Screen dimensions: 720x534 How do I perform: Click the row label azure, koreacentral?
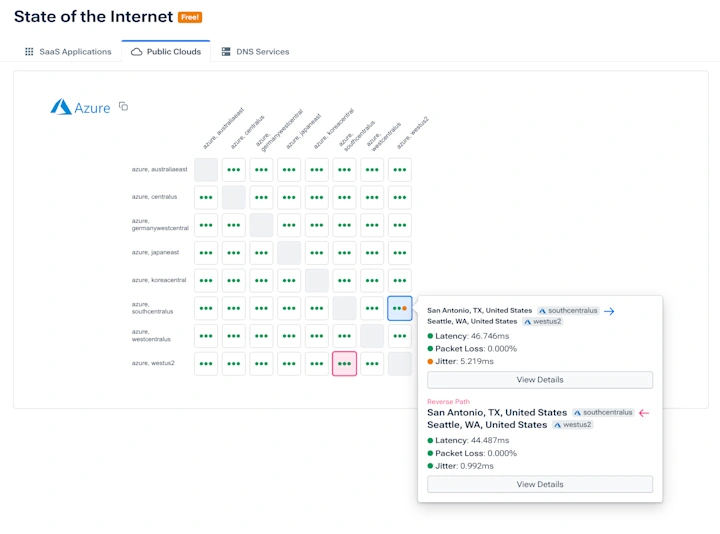[159, 280]
